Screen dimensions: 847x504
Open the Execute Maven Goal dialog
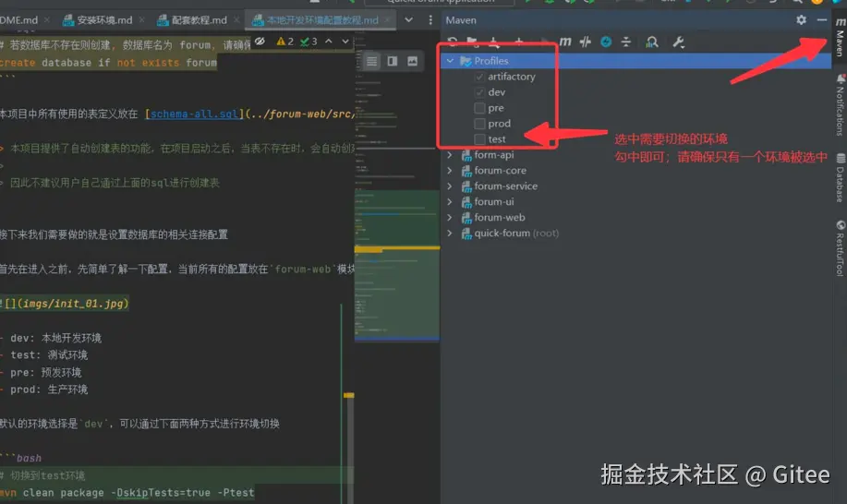coord(565,42)
